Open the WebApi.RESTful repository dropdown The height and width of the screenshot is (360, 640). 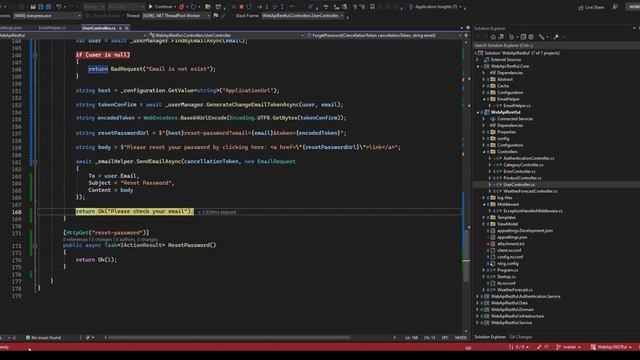(611, 347)
